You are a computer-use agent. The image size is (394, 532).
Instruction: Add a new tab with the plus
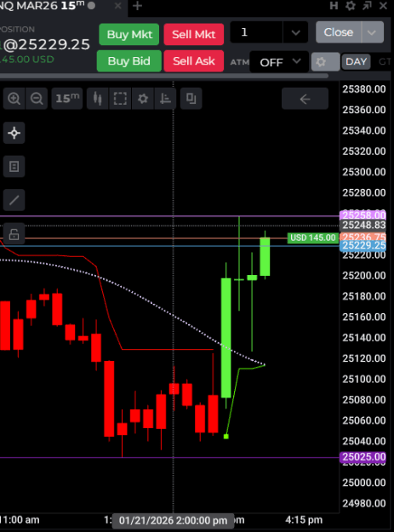137,6
